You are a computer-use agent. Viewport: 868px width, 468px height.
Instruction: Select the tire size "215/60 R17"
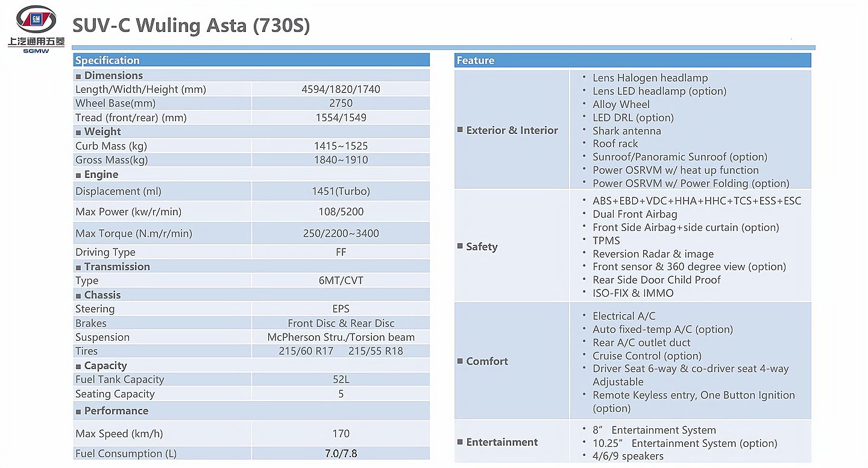[x=306, y=351]
